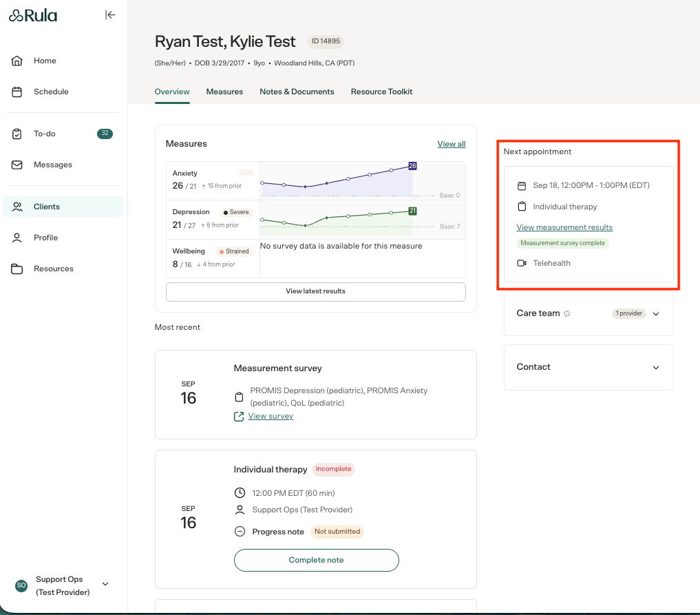
Task: Click the Measurement survey complete badge
Action: tap(562, 243)
